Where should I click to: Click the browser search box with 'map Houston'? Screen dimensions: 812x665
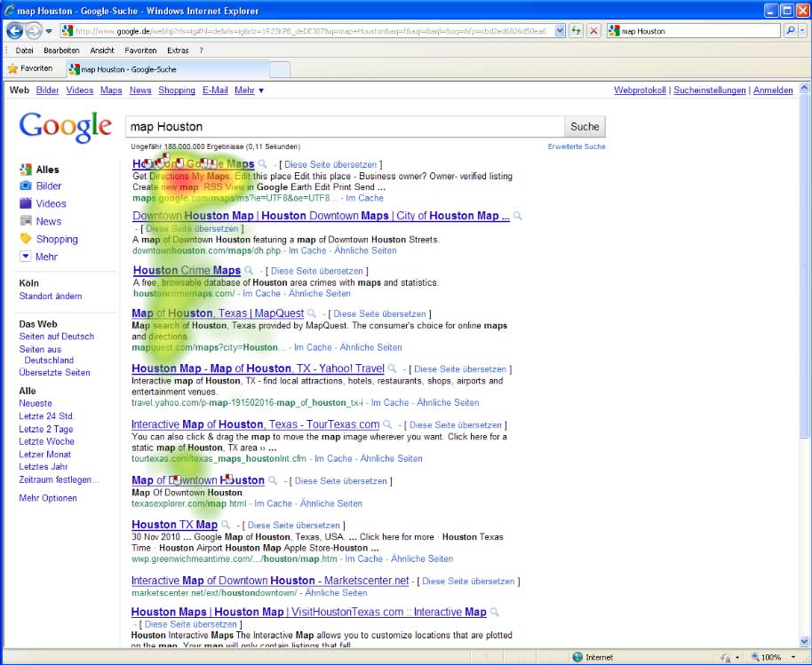tap(696, 31)
